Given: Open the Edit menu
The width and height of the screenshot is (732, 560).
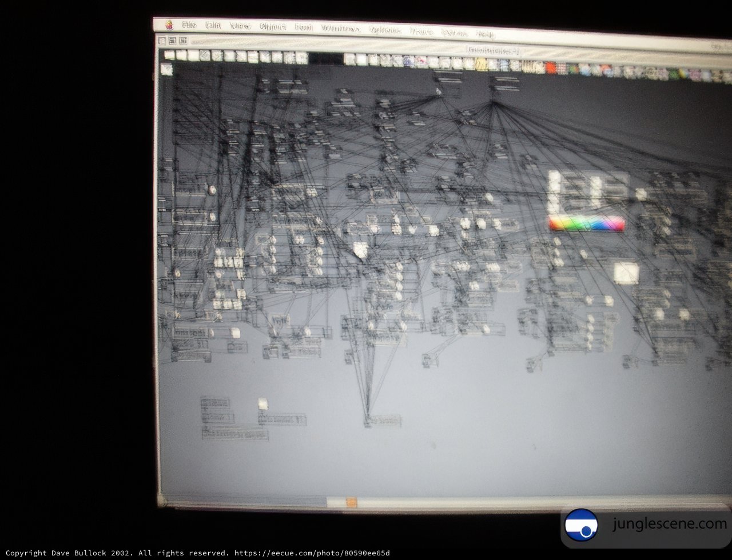Looking at the screenshot, I should 213,26.
